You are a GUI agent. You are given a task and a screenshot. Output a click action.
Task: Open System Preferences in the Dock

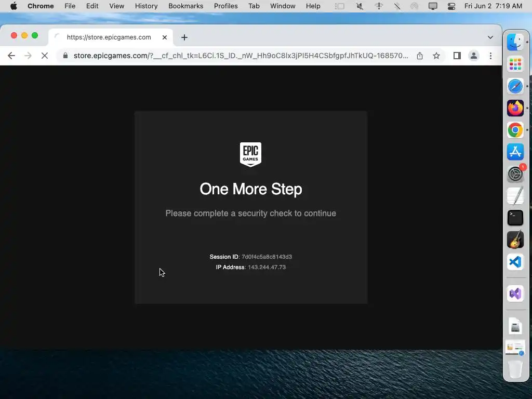pos(515,174)
